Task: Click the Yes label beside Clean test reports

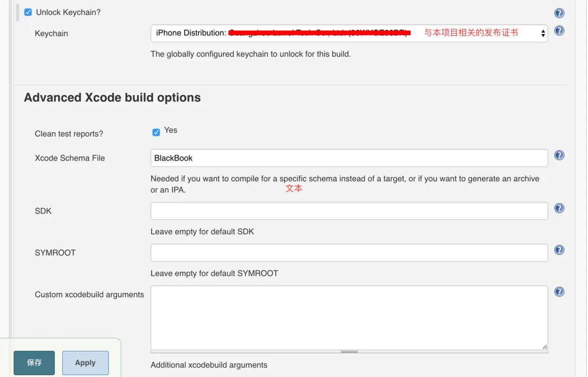Action: coord(171,130)
